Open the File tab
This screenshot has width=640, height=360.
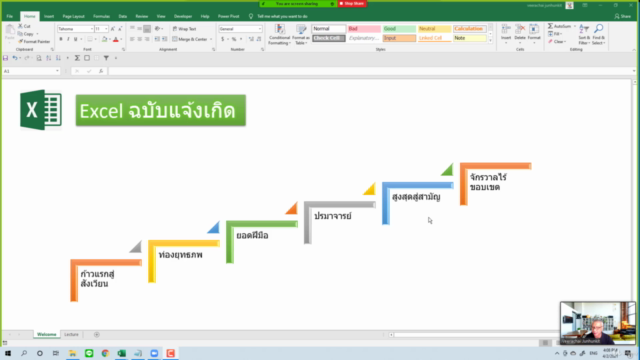10,16
